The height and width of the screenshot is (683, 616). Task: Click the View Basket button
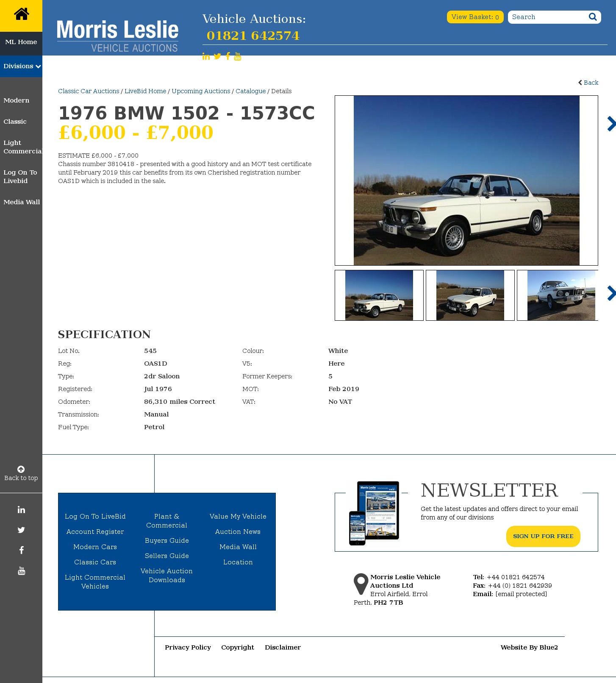(475, 17)
